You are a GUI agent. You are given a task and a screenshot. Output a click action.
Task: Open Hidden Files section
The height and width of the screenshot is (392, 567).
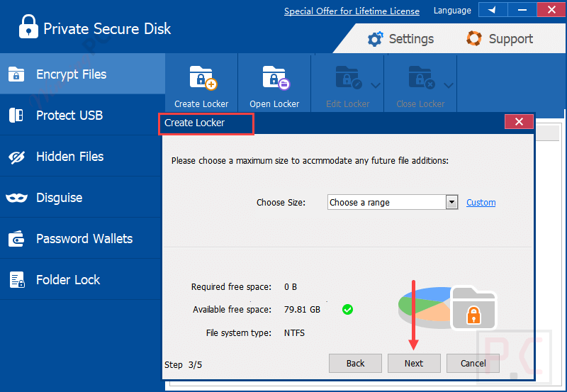(80, 156)
